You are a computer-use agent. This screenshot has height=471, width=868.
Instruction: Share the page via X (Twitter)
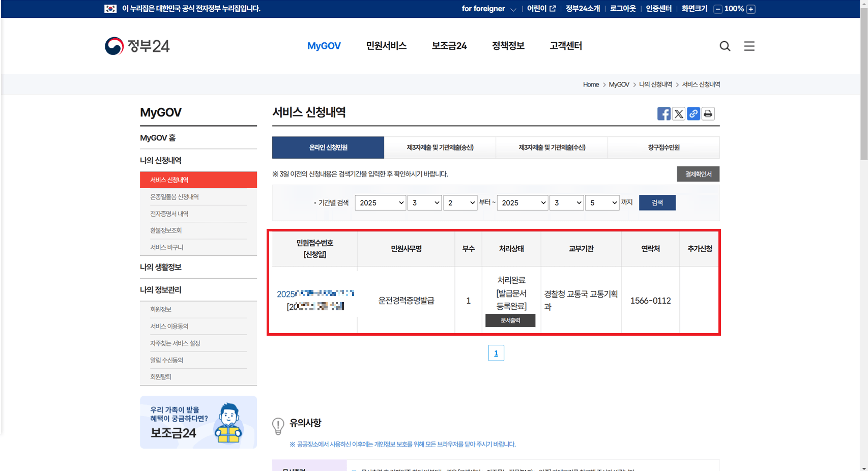point(678,113)
